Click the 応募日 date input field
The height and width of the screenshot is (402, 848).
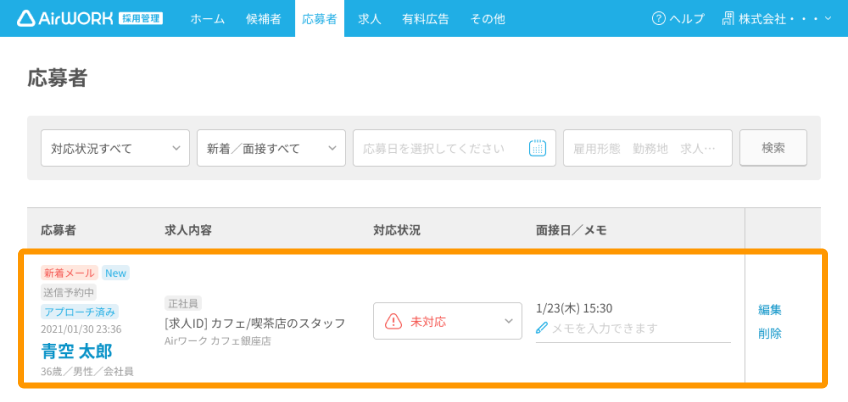(454, 148)
